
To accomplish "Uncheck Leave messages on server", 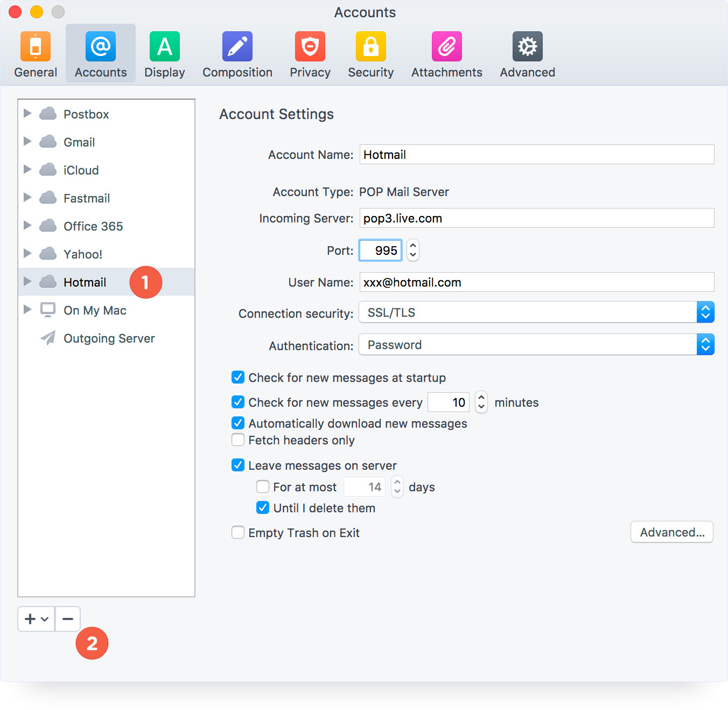I will tap(238, 465).
